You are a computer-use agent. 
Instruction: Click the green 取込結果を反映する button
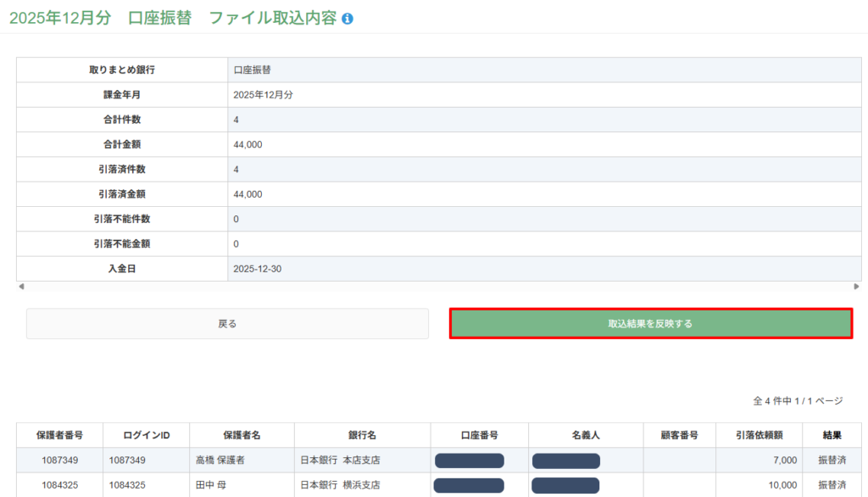[x=650, y=323]
